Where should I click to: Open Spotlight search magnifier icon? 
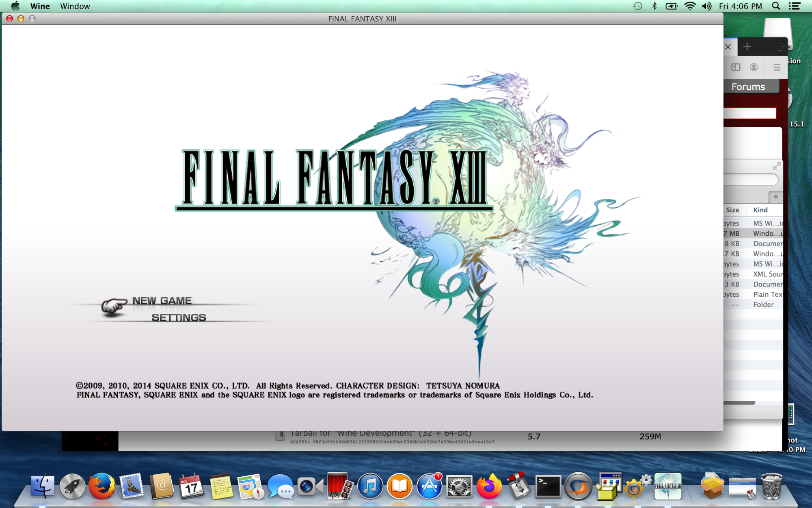pos(776,6)
